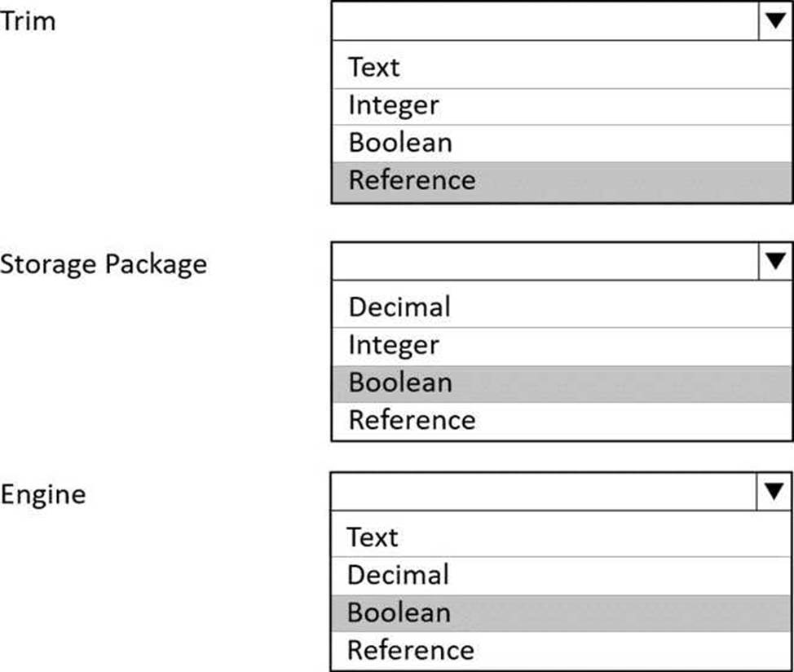This screenshot has height=672, width=794.
Task: Select Integer in Storage Package list
Action: 394,345
